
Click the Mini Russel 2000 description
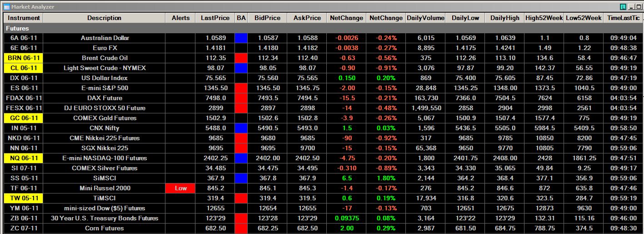click(105, 188)
